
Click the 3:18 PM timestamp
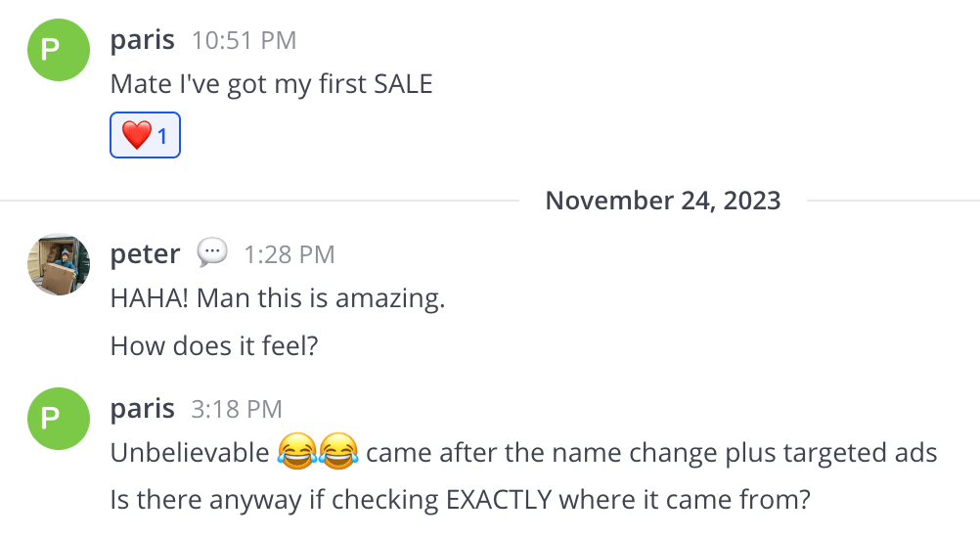click(x=237, y=409)
